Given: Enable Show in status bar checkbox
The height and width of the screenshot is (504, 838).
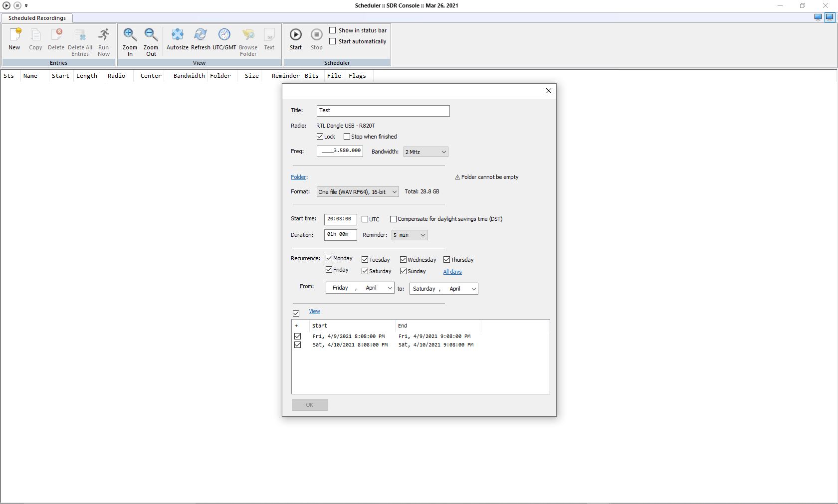Looking at the screenshot, I should click(x=333, y=30).
